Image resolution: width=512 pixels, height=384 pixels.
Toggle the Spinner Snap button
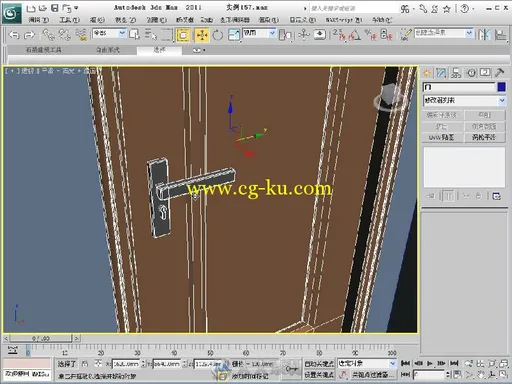(386, 35)
